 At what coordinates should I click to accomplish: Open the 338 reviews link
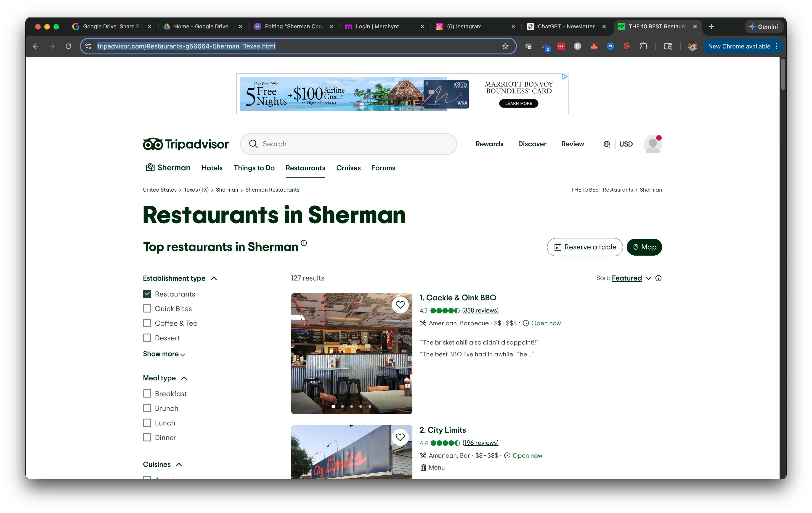click(480, 310)
